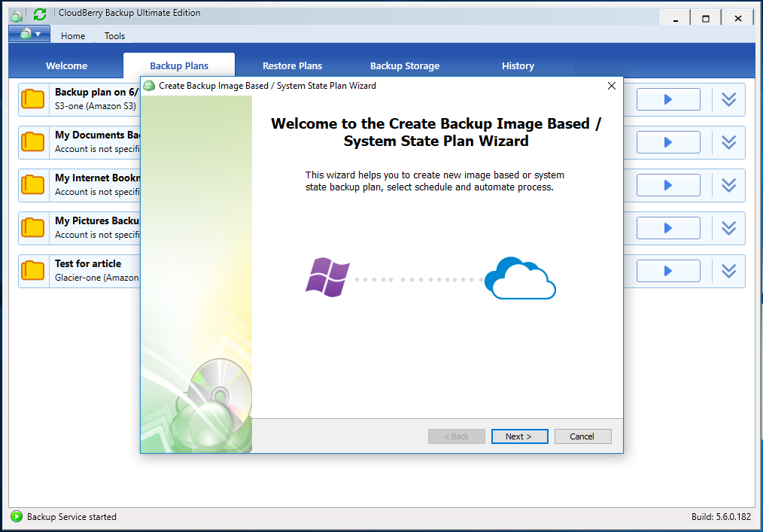This screenshot has width=763, height=532.
Task: Switch to the Restore Plans tab
Action: tap(293, 65)
